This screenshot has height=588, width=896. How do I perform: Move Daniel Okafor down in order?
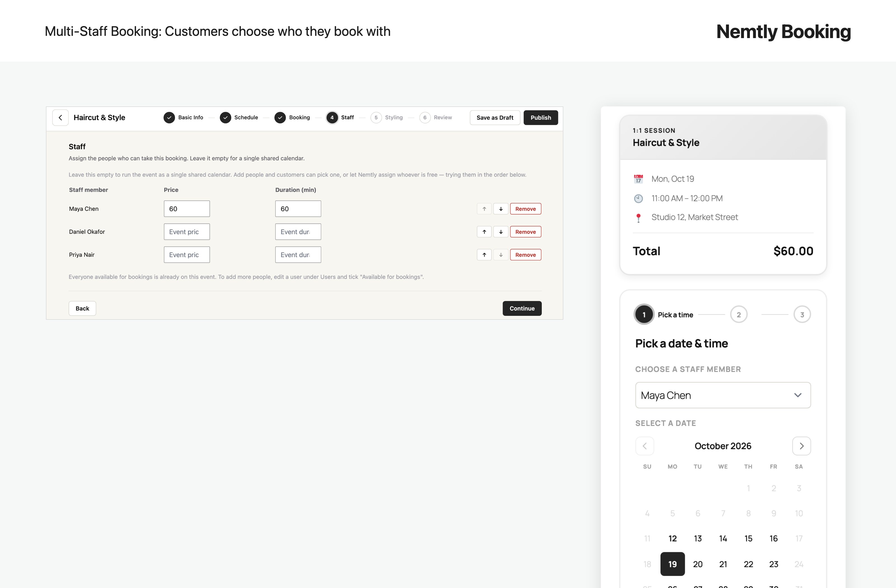[x=501, y=232]
